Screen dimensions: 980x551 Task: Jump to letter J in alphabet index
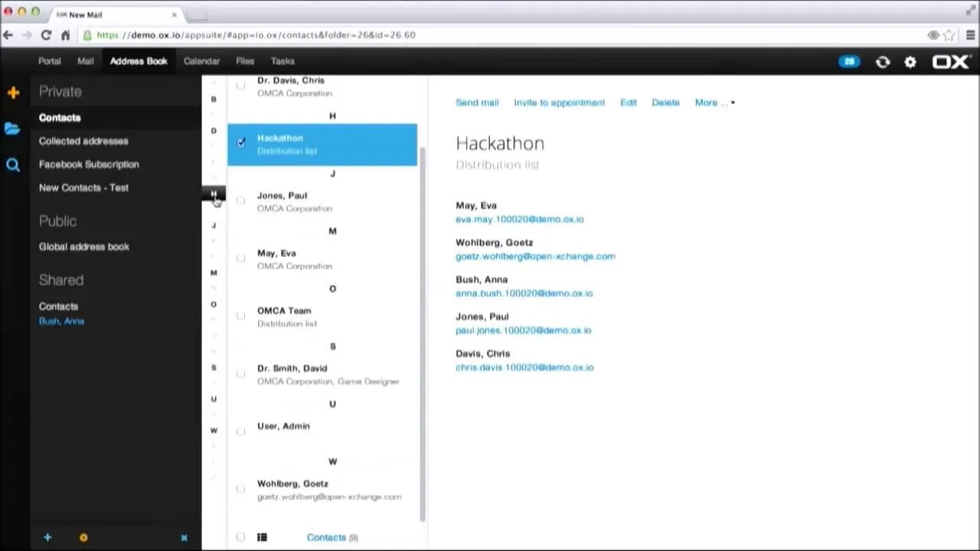click(x=214, y=226)
